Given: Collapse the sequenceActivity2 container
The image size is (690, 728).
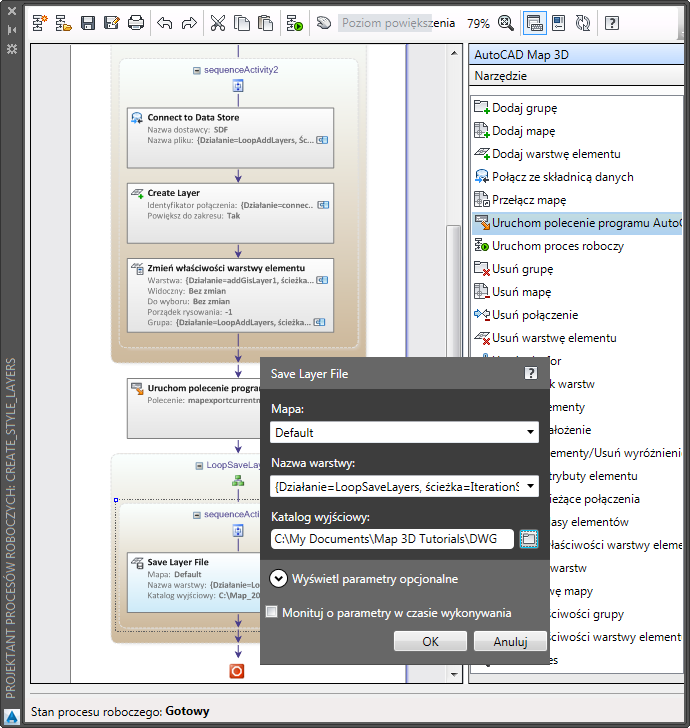Looking at the screenshot, I should [x=196, y=70].
